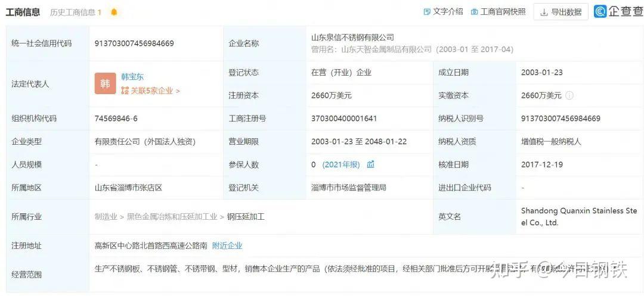Click establishment date 2003-01-23

[x=541, y=73]
